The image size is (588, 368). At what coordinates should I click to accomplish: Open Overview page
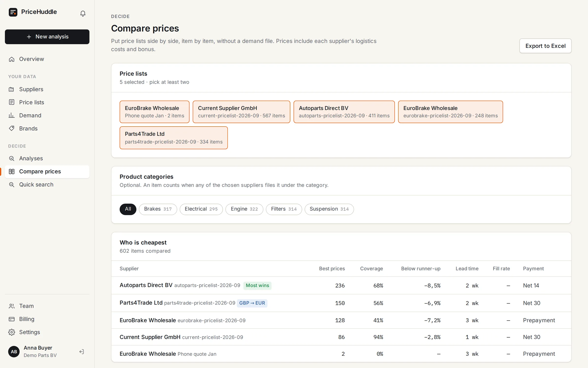(x=47, y=59)
